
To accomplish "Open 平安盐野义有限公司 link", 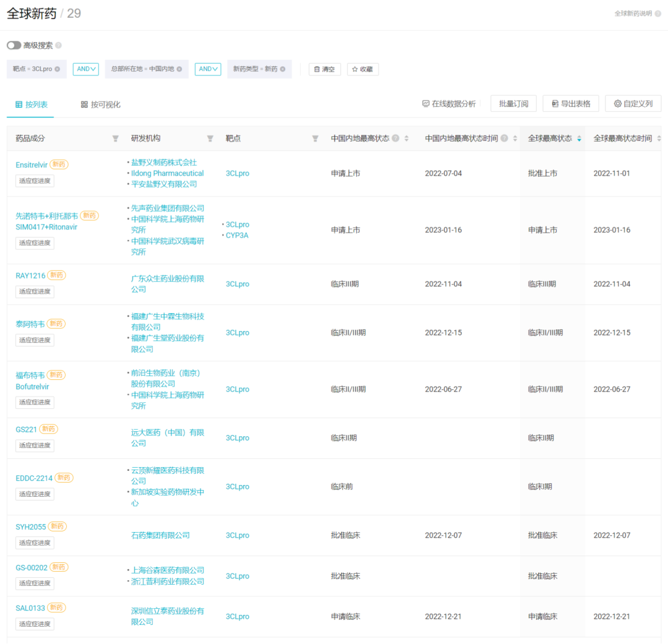I will [x=164, y=184].
